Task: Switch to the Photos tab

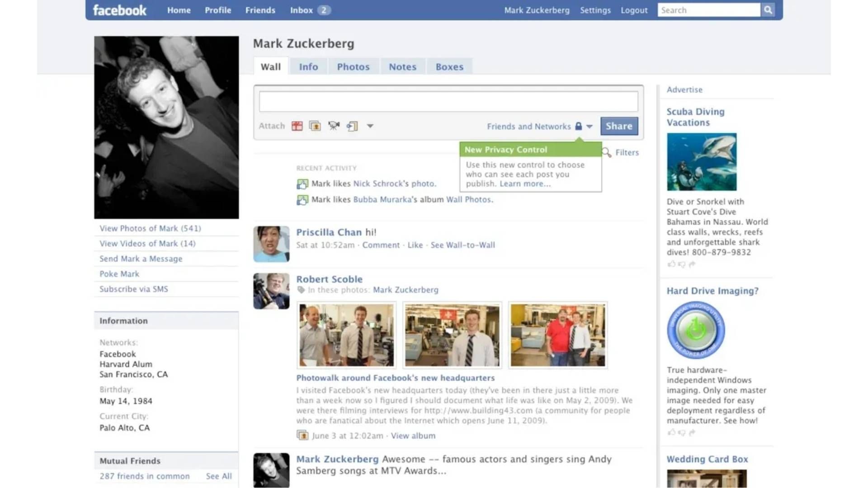Action: pos(353,67)
